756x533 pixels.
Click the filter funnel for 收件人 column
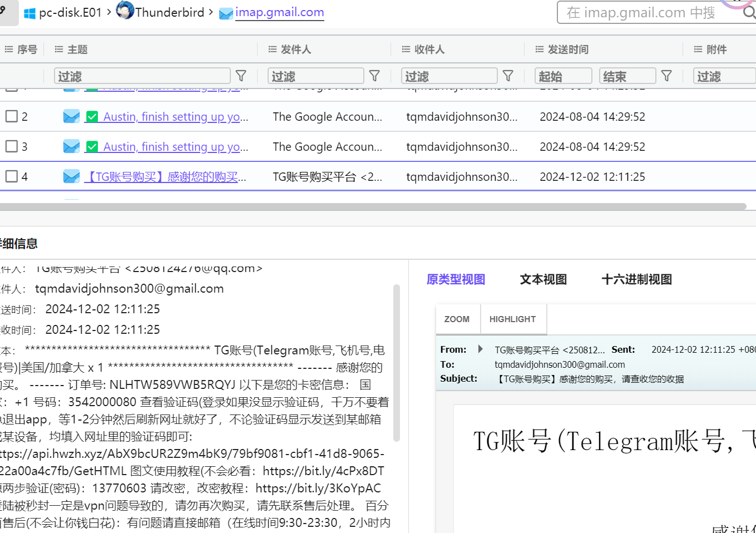[508, 76]
